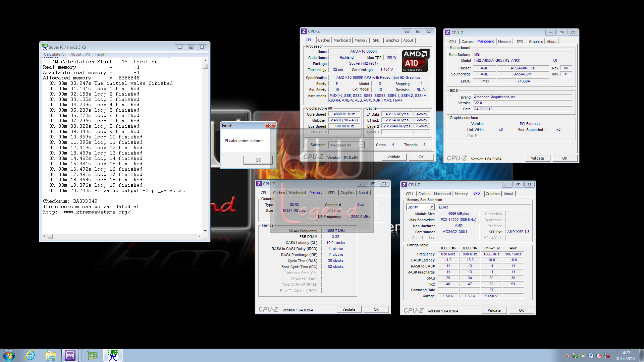Viewport: 644px width, 362px height.
Task: Open the About...(A) menu in Super PI
Action: click(x=80, y=54)
